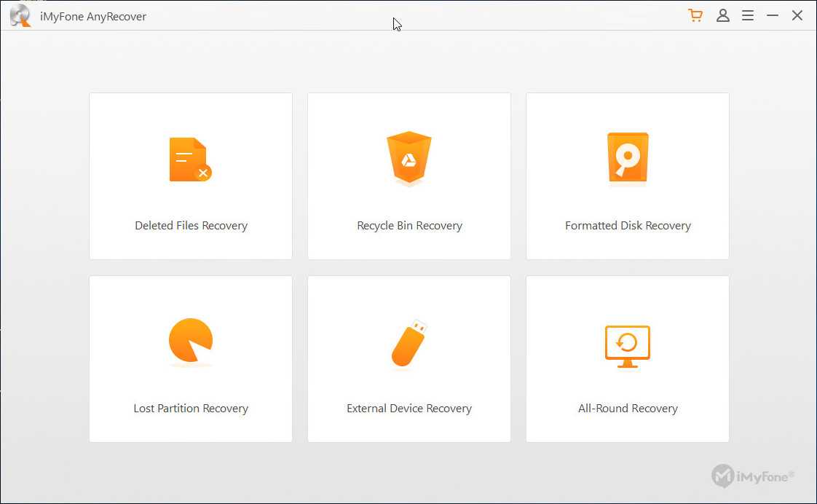This screenshot has height=504, width=817.
Task: Open the shopping cart purchase icon
Action: click(x=695, y=15)
